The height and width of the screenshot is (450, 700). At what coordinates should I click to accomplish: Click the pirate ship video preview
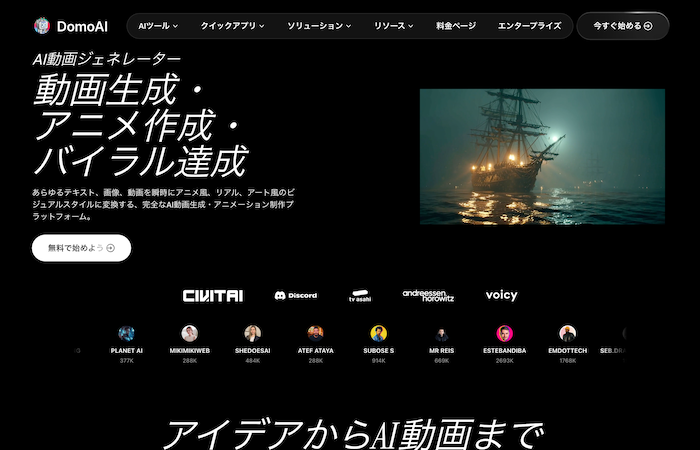[x=541, y=156]
